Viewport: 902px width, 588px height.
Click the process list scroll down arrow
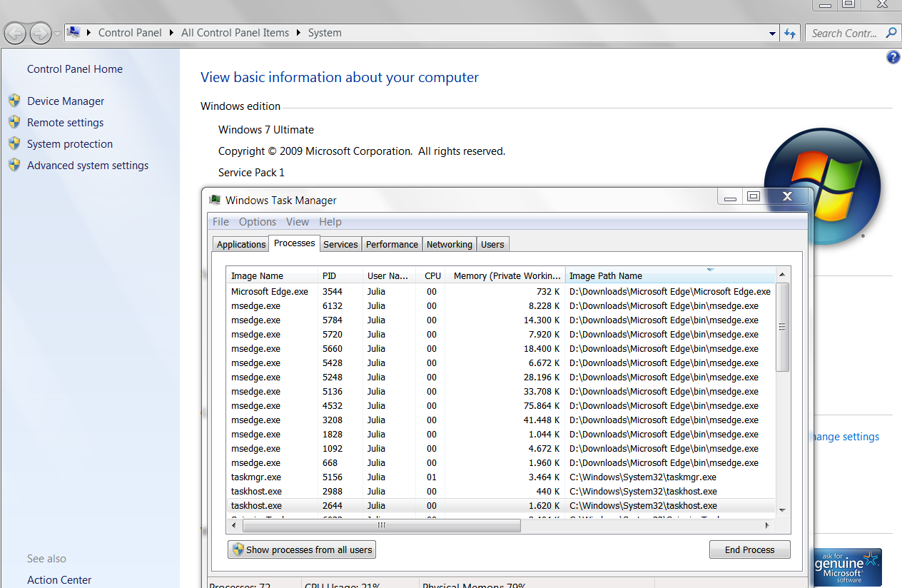pyautogui.click(x=782, y=510)
